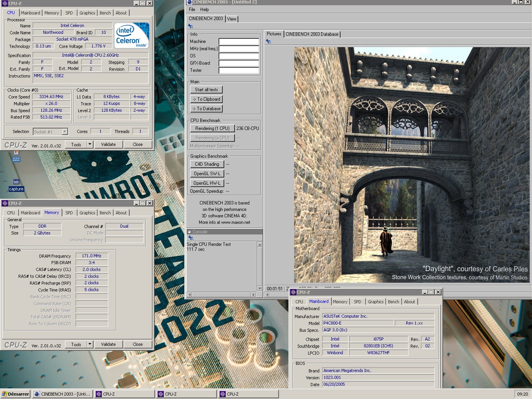Open the capture desktop icon
This screenshot has height=399, width=532.
click(x=16, y=185)
